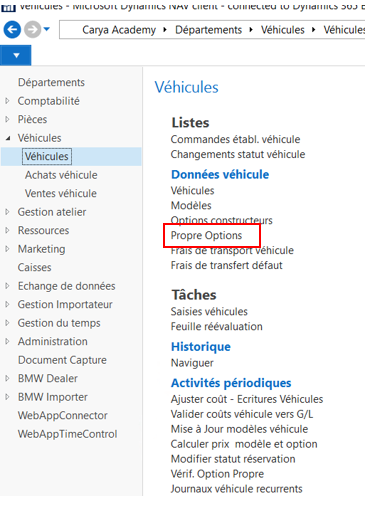Viewport: 377px width, 514px height.
Task: Expand the Gestion du temps node
Action: point(7,323)
